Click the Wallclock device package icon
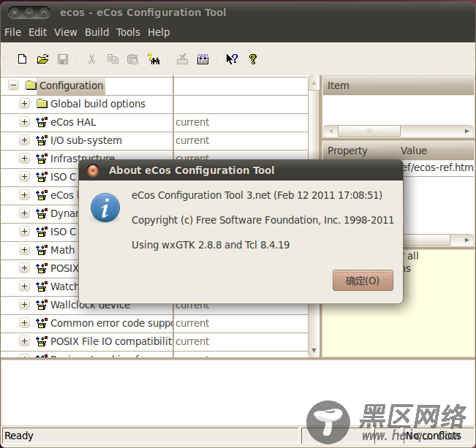Viewport: 476px width, 448px height. click(x=42, y=305)
